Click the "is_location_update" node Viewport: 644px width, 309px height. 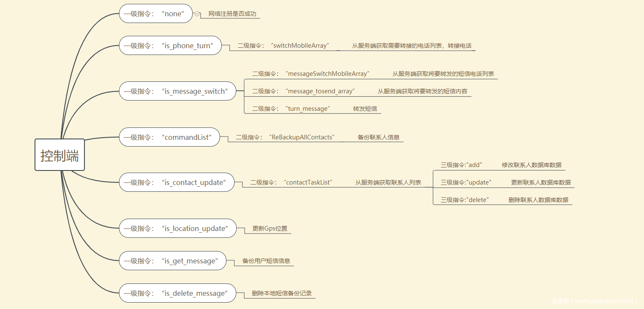pyautogui.click(x=177, y=228)
